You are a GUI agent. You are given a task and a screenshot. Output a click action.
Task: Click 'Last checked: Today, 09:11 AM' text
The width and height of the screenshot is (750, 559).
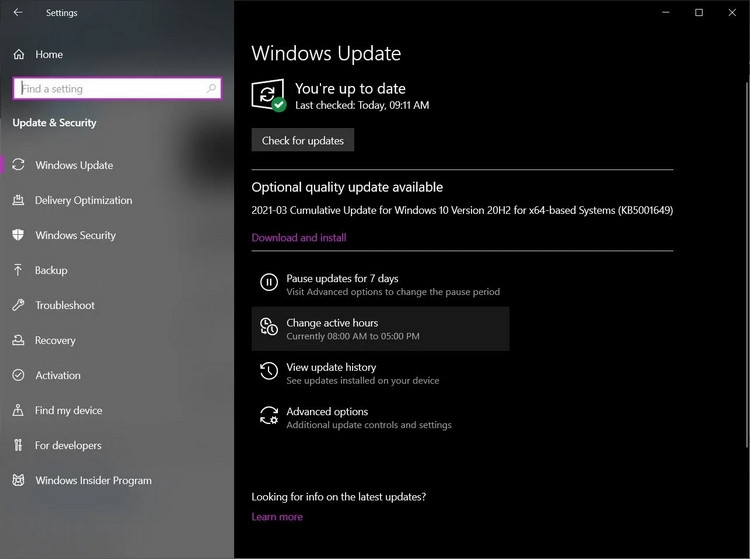(362, 105)
